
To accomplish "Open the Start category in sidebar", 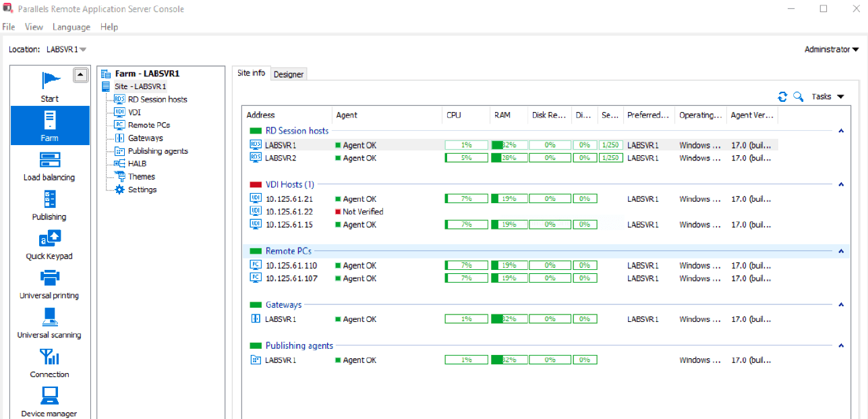I will 50,86.
